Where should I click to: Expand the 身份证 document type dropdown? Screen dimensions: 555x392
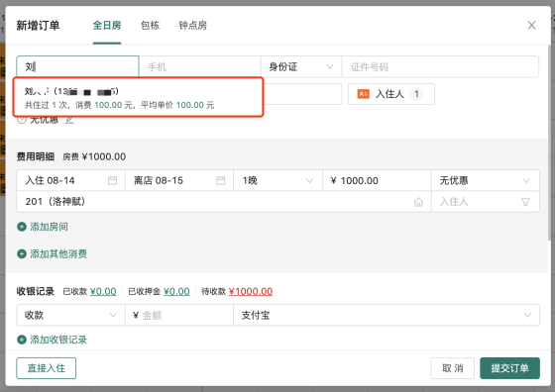click(301, 66)
